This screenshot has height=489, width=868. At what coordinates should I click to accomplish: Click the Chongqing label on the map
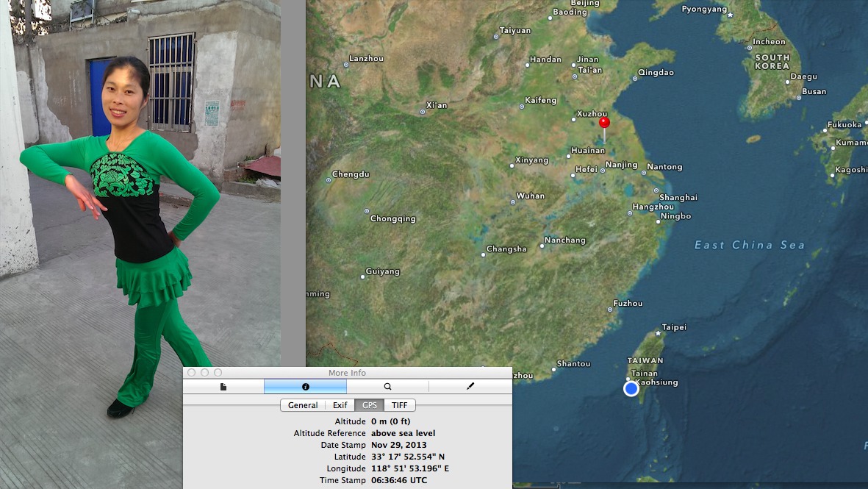click(x=393, y=218)
